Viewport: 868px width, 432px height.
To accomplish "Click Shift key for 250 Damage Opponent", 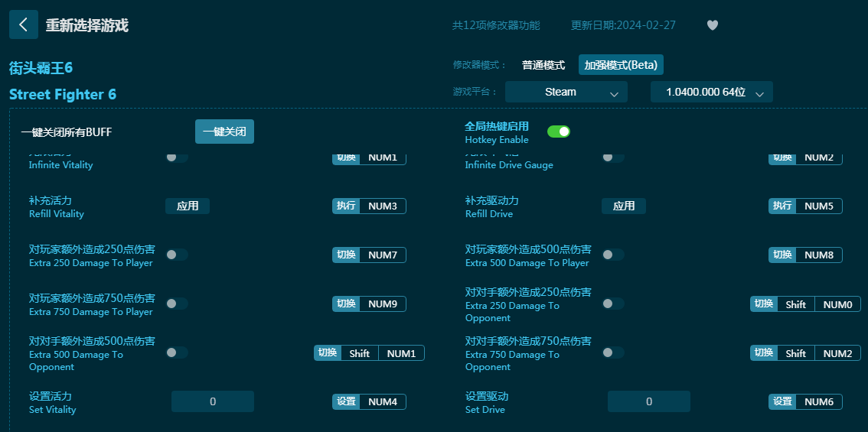I will point(796,304).
